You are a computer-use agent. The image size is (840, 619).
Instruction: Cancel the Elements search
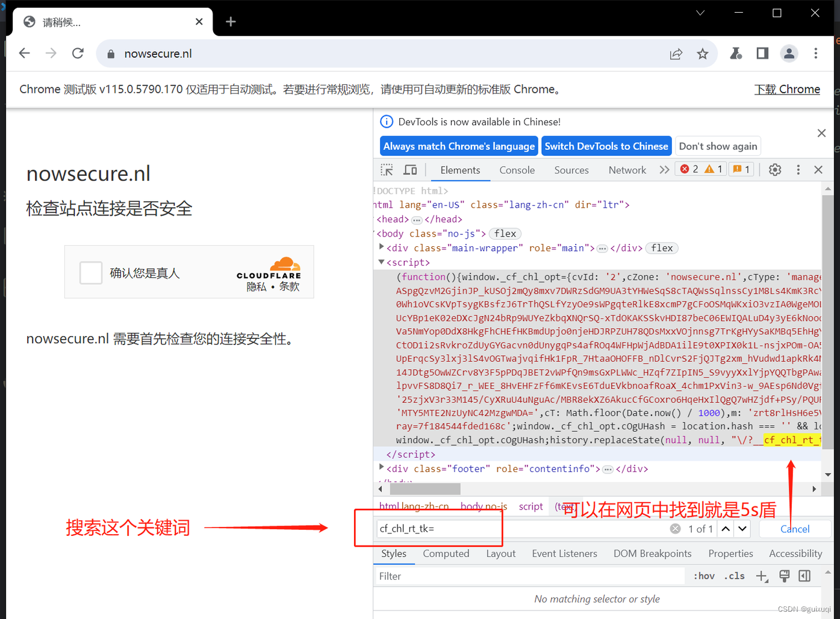pyautogui.click(x=795, y=529)
